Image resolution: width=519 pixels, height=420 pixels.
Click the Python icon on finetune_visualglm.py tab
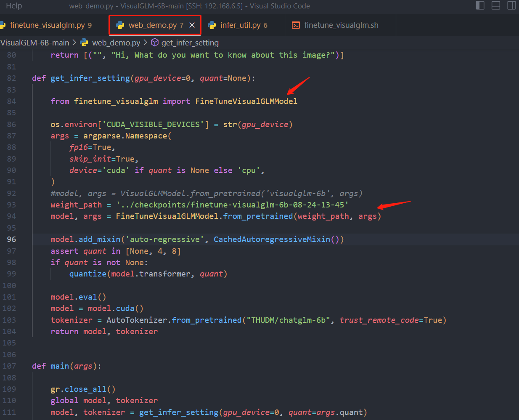point(3,25)
